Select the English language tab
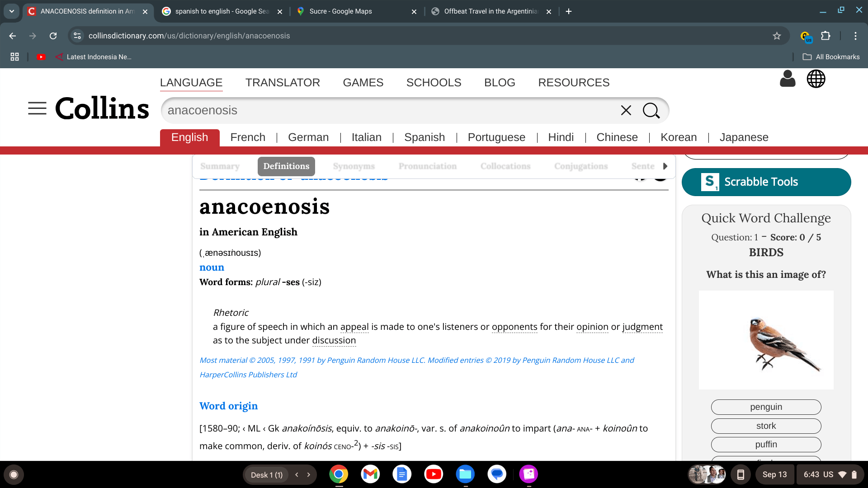The image size is (868, 488). pyautogui.click(x=189, y=137)
